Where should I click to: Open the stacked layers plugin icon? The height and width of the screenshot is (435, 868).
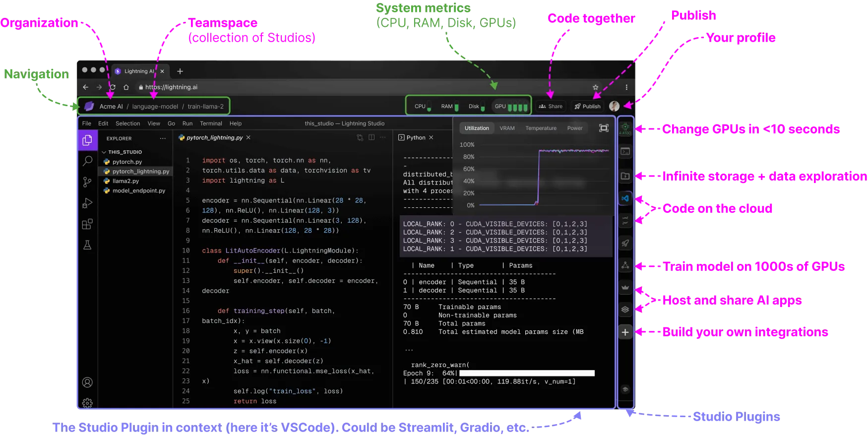click(625, 310)
